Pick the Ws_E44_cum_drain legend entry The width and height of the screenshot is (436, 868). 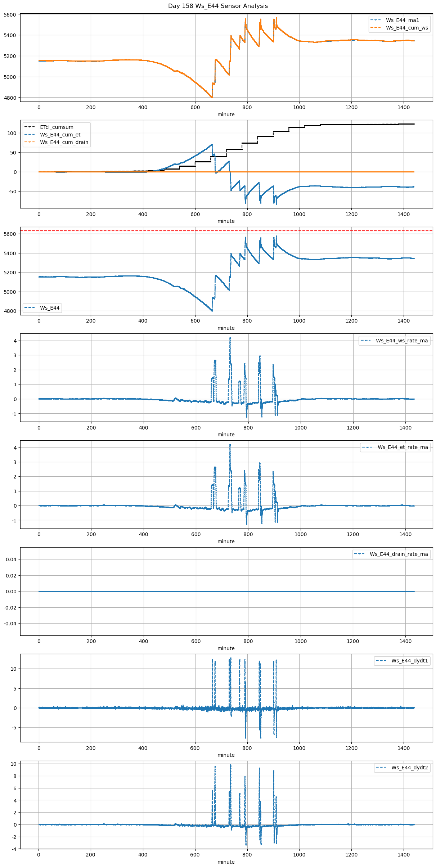[x=64, y=142]
